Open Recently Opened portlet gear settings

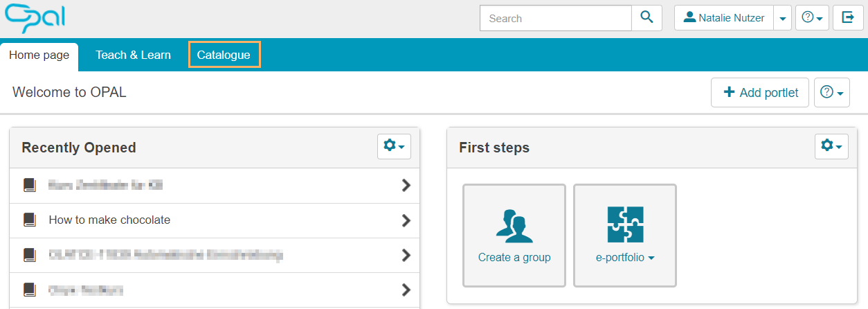tap(394, 147)
